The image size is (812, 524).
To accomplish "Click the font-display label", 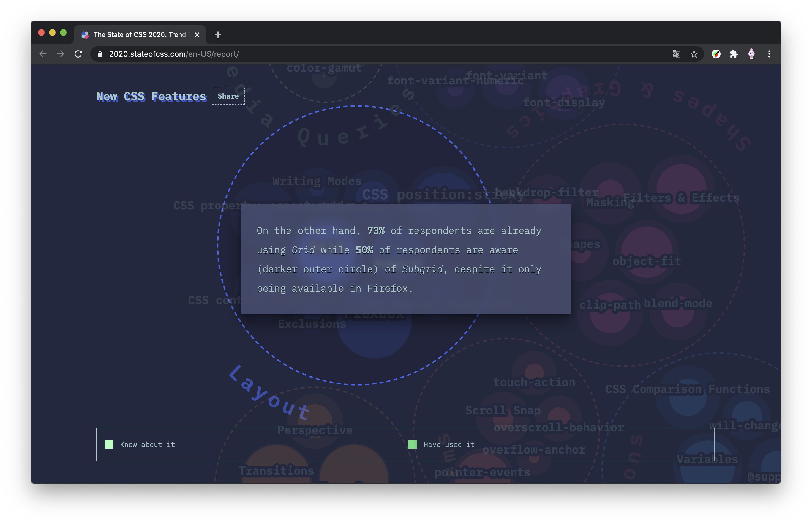I will point(564,102).
